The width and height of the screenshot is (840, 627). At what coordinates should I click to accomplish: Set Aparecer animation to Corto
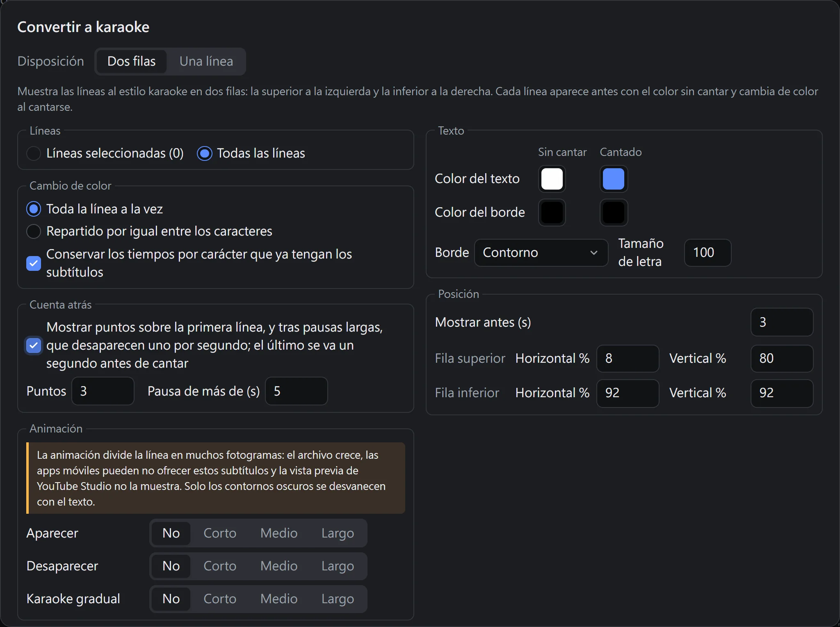(220, 533)
